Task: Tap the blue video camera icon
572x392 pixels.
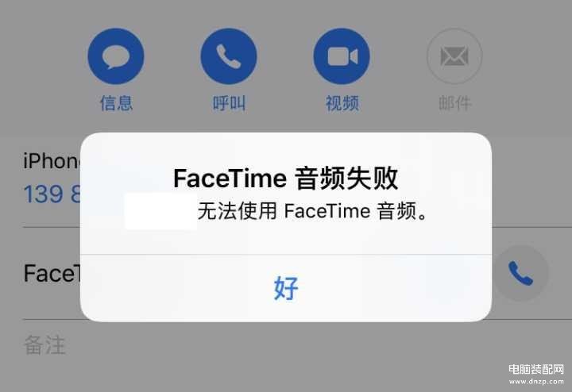Action: (342, 56)
